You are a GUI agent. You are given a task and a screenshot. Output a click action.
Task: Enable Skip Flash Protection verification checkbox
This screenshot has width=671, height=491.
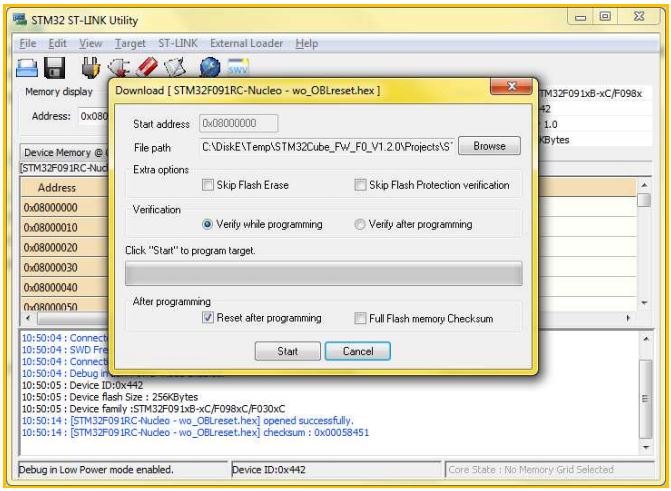(x=360, y=185)
